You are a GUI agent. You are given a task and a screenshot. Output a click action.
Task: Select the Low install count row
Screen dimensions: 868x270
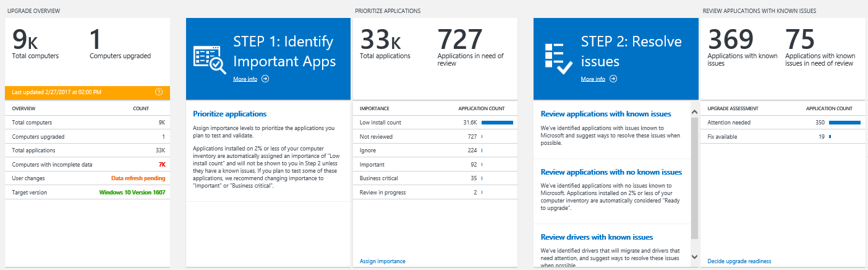click(x=434, y=123)
